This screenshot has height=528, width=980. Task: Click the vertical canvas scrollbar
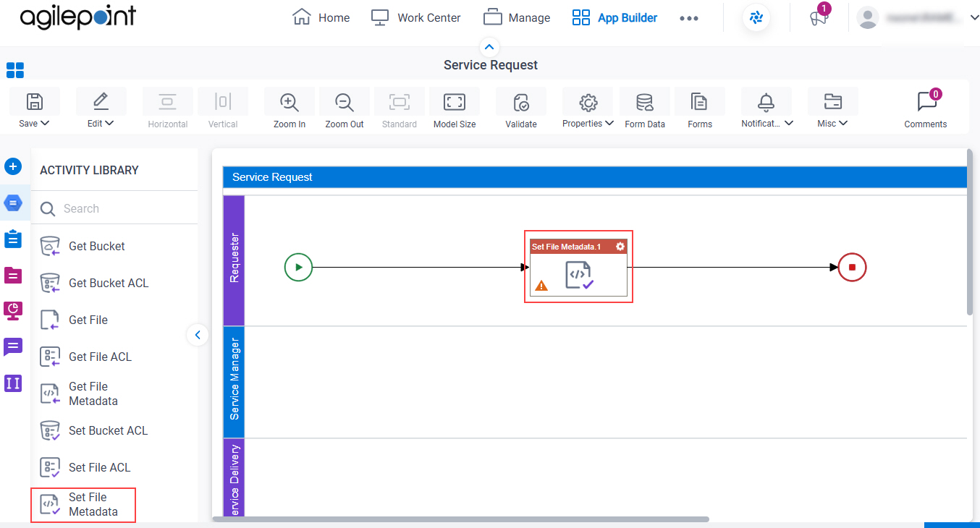970,231
